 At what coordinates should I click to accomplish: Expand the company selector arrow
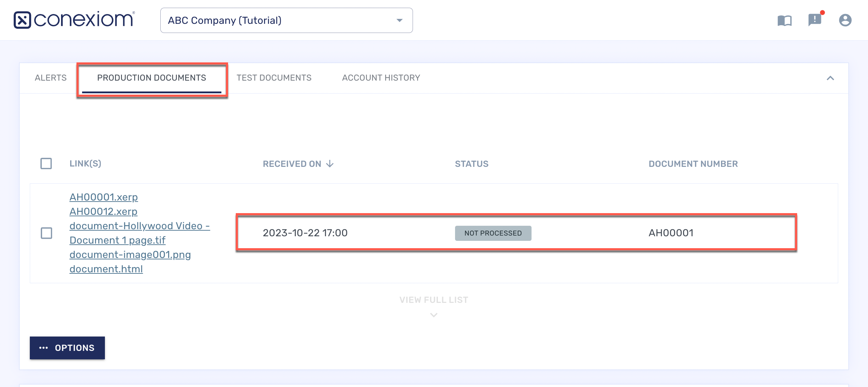[399, 20]
